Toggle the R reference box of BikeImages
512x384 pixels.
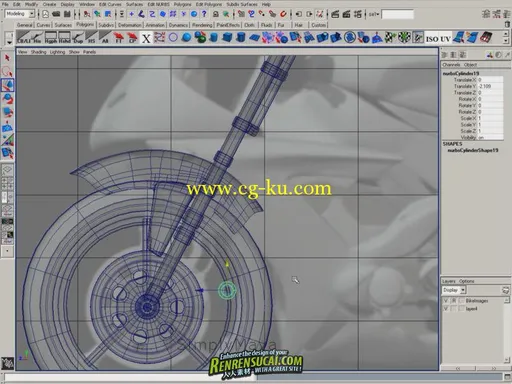point(454,301)
